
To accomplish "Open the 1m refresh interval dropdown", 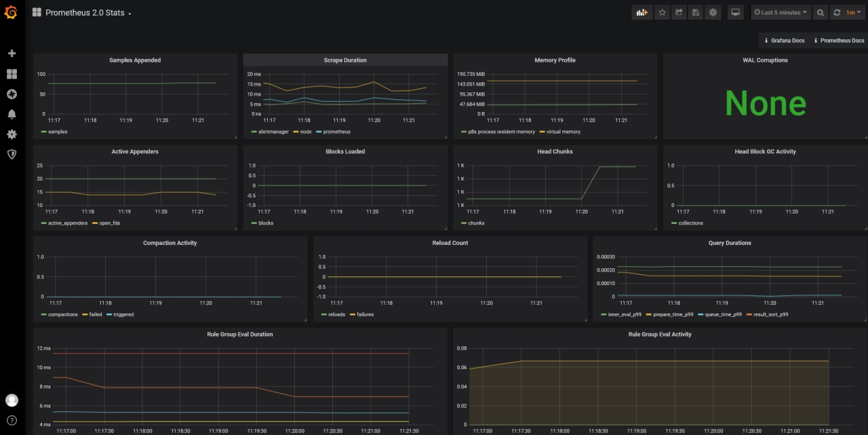I will pos(852,12).
